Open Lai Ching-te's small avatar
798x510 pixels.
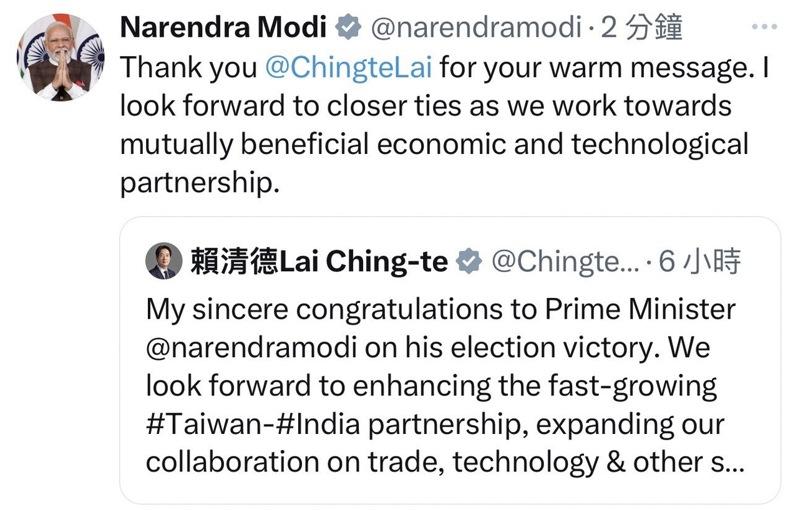pyautogui.click(x=164, y=261)
